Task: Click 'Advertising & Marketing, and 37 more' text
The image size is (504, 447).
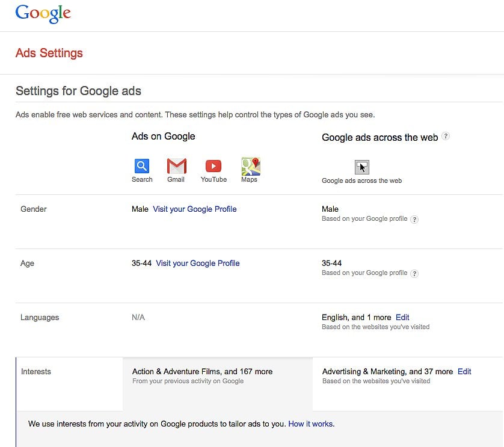Action: pyautogui.click(x=387, y=371)
